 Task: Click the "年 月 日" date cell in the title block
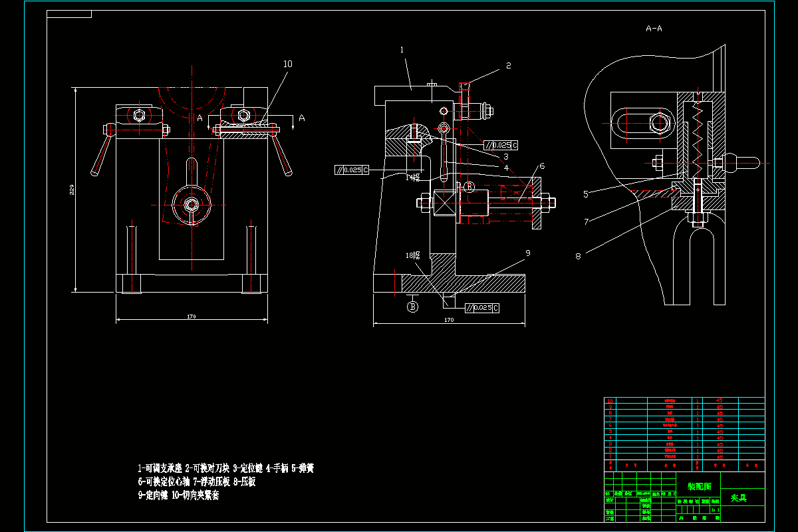(669, 493)
